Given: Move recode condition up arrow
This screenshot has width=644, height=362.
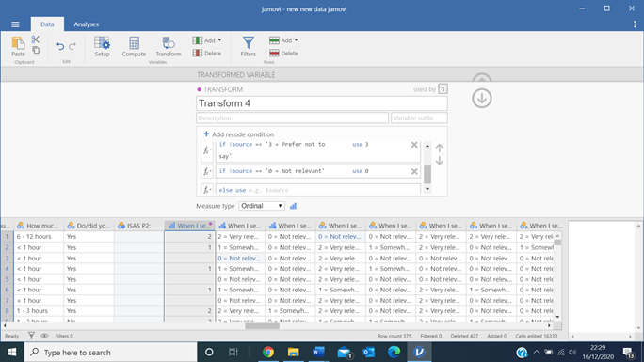Looking at the screenshot, I should point(440,148).
